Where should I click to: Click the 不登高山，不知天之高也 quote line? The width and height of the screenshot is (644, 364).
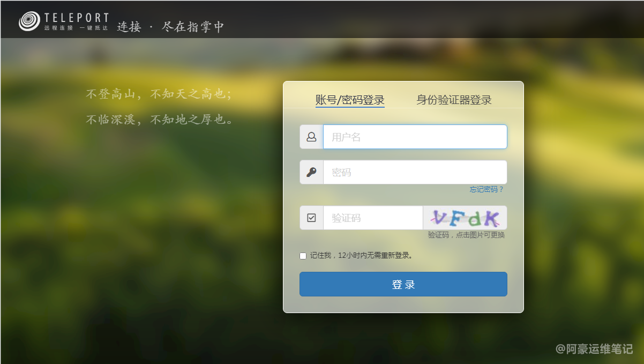159,94
